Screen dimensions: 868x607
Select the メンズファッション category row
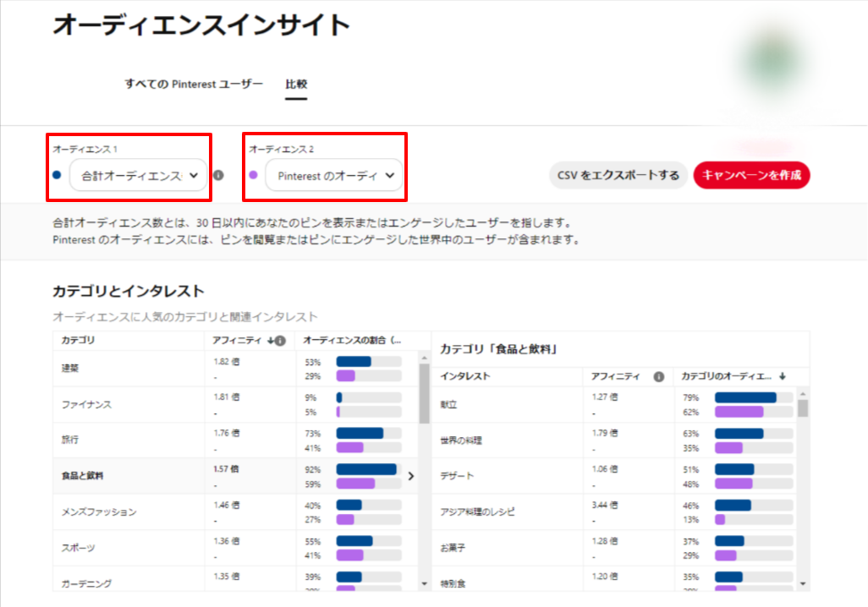pos(127,512)
